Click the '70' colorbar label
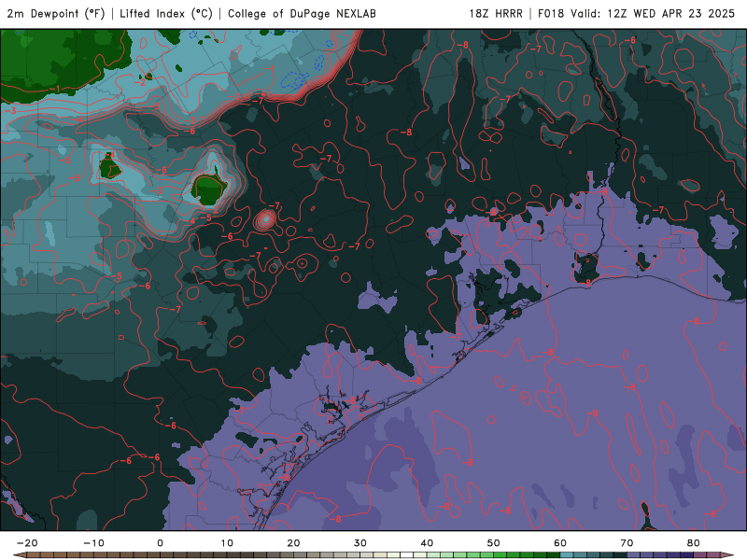 (627, 543)
